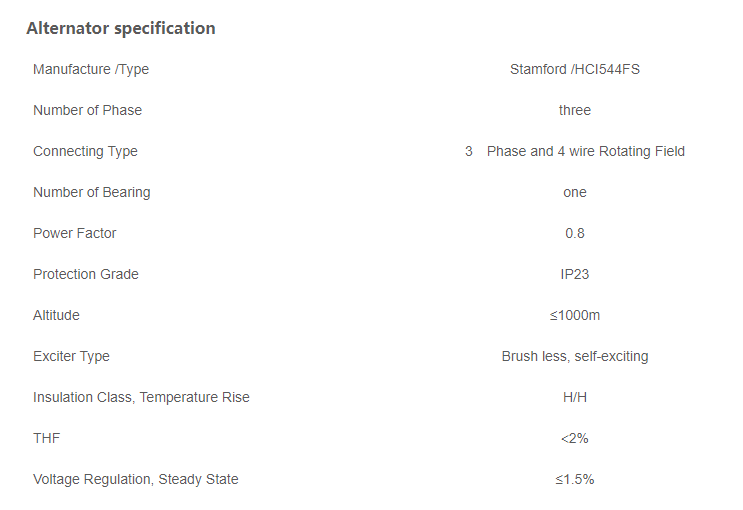The image size is (743, 510).
Task: Select the IP23 value
Action: [574, 274]
